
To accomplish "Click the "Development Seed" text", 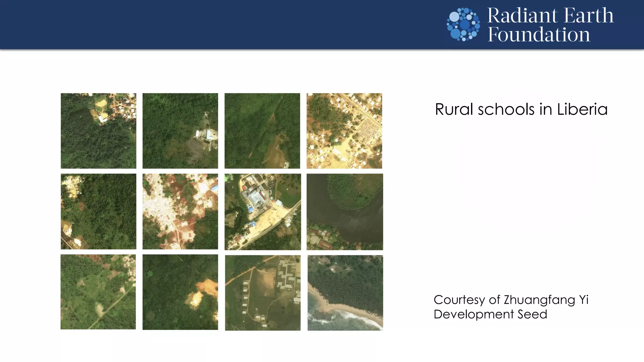I will (491, 314).
